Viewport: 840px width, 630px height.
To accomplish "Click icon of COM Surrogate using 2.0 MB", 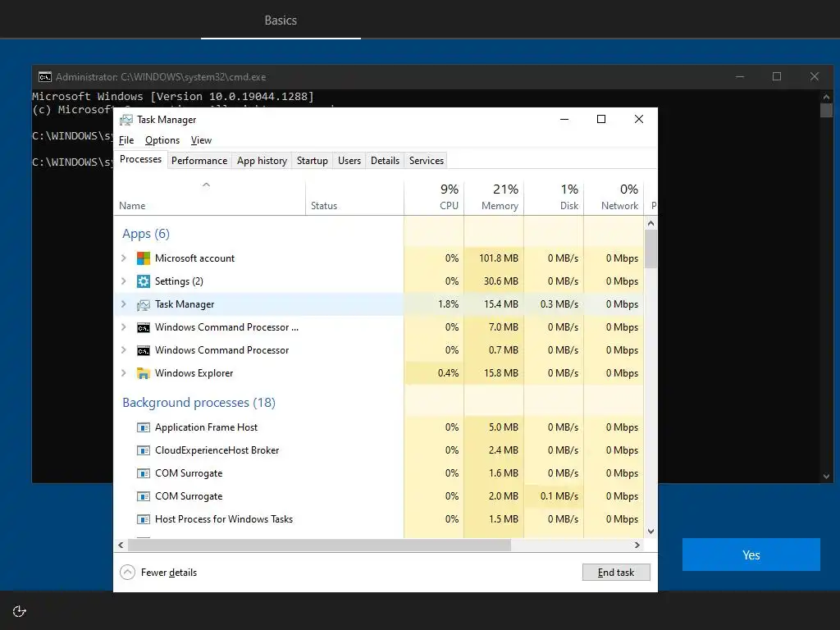I will [143, 496].
